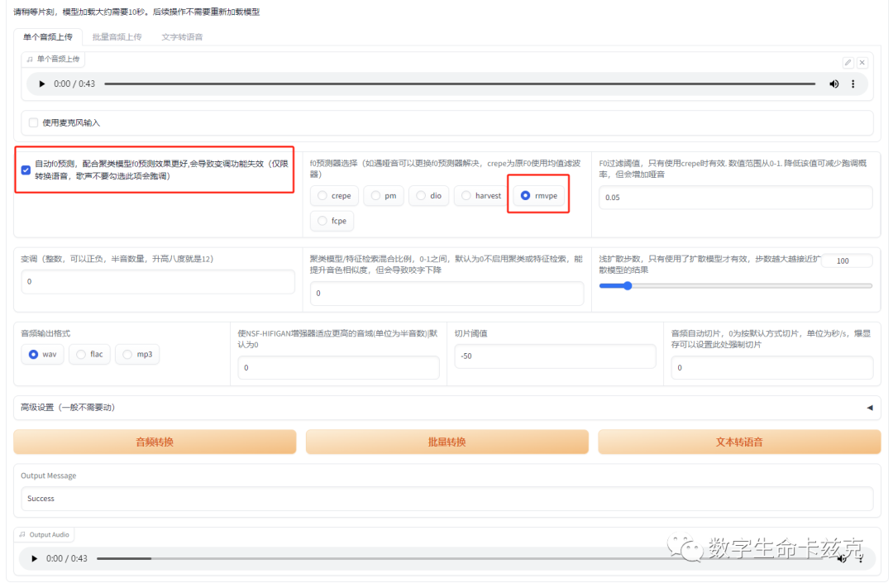Open the 批量音频上传 tab
Viewport: 893px width, 588px height.
[x=117, y=37]
